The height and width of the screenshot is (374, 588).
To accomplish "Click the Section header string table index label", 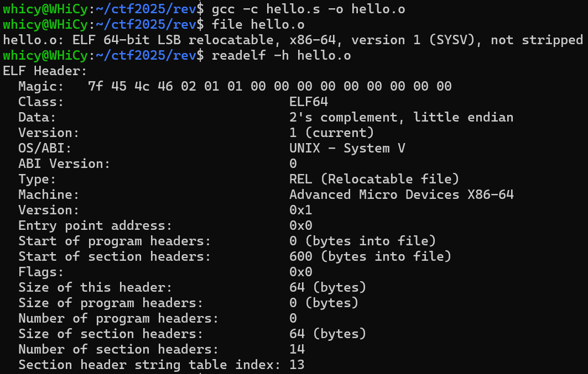I will pyautogui.click(x=149, y=365).
